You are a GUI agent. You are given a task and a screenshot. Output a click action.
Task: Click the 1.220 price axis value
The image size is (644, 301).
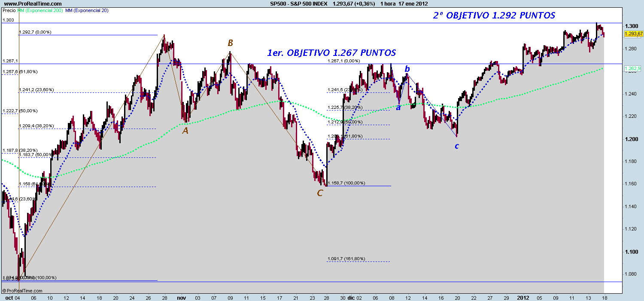coord(631,117)
